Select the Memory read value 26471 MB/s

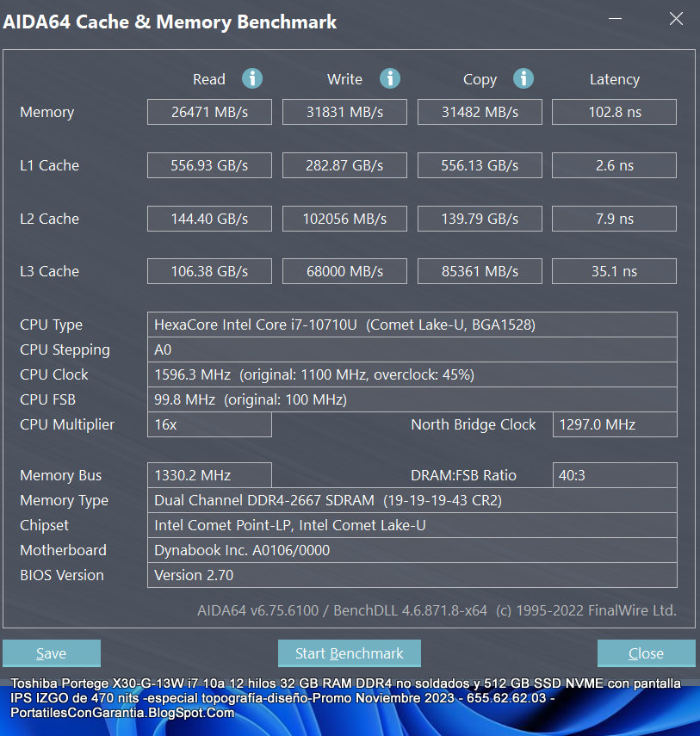pyautogui.click(x=209, y=112)
